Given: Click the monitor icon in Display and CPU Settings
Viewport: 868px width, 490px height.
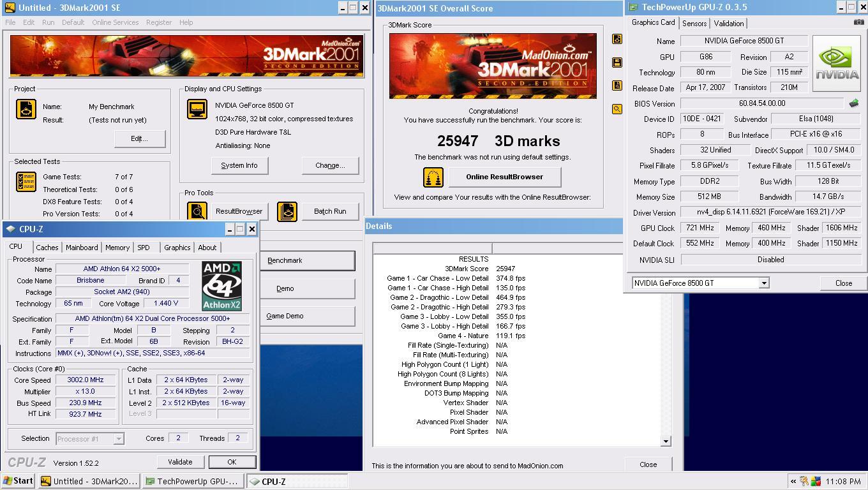Looking at the screenshot, I should 197,109.
